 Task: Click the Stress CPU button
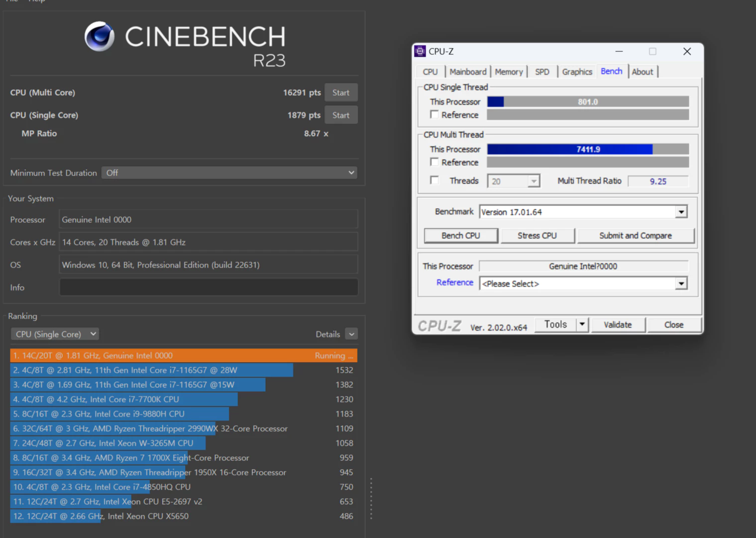click(x=537, y=236)
